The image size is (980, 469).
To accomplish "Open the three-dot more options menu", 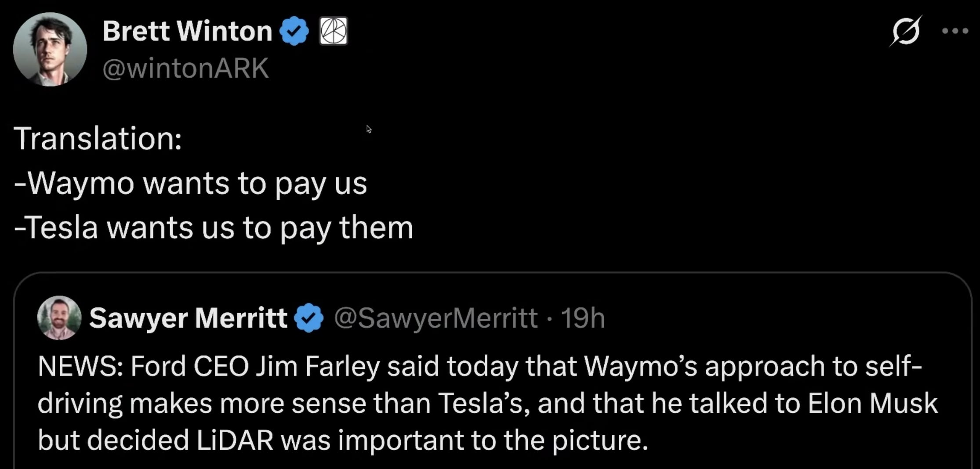I will (955, 31).
